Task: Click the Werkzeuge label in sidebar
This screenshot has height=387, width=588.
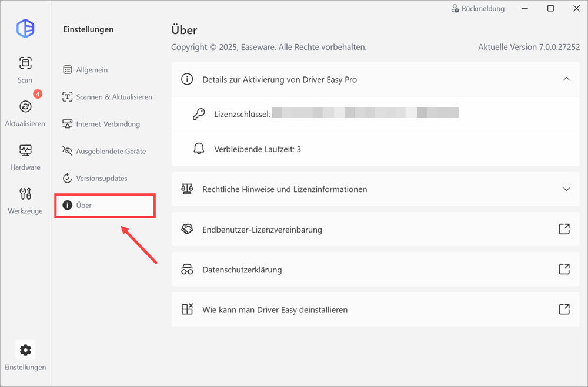Action: (x=25, y=211)
